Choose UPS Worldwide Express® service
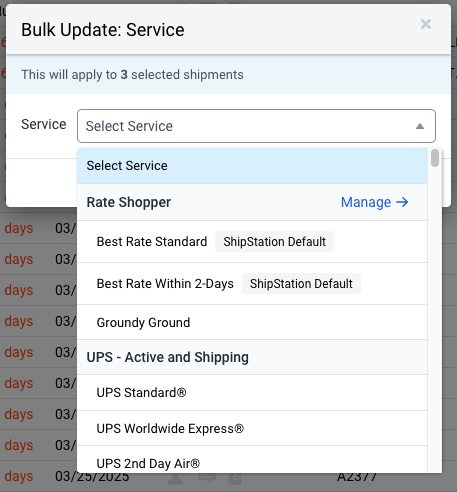This screenshot has width=457, height=492. pyautogui.click(x=252, y=428)
